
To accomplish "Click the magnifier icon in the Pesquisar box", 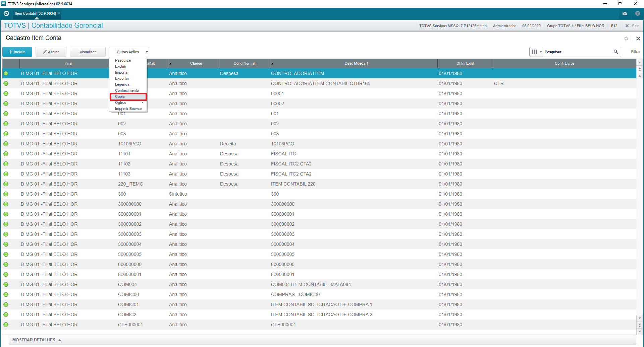I will coord(616,52).
